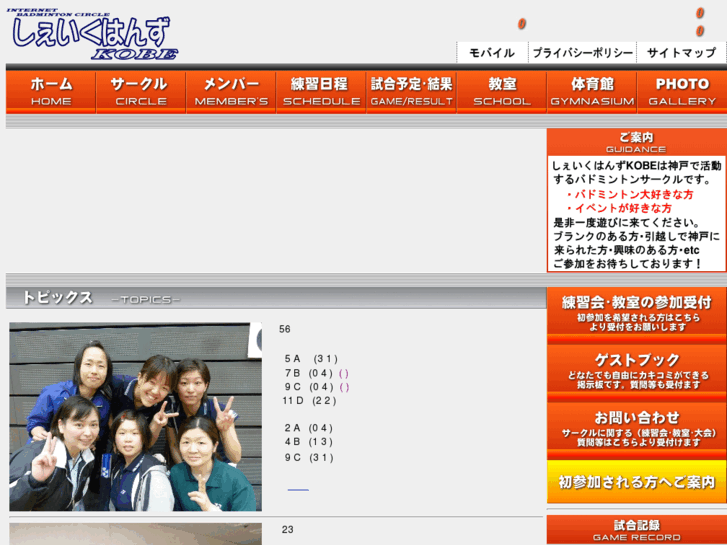Screen dimensions: 727x545
Task: Click the result row 11 D (2 2)
Action: (309, 401)
